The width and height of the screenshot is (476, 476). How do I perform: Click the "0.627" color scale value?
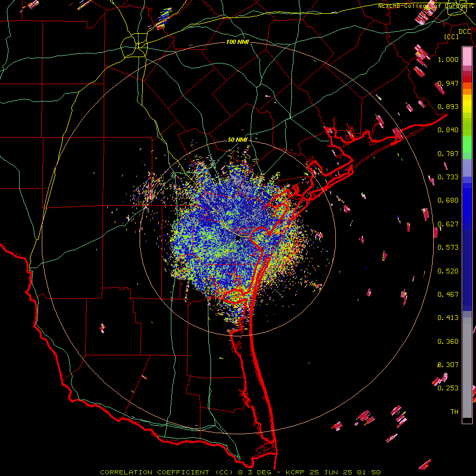[448, 224]
